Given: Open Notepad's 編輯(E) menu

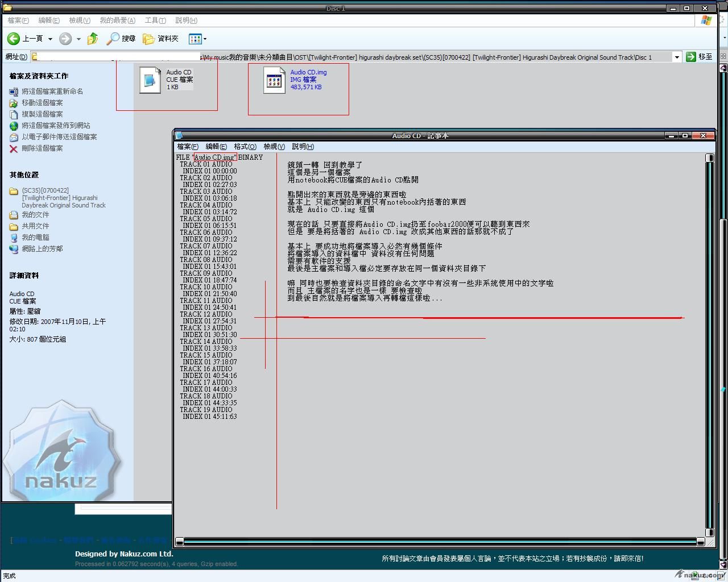Looking at the screenshot, I should click(x=216, y=147).
